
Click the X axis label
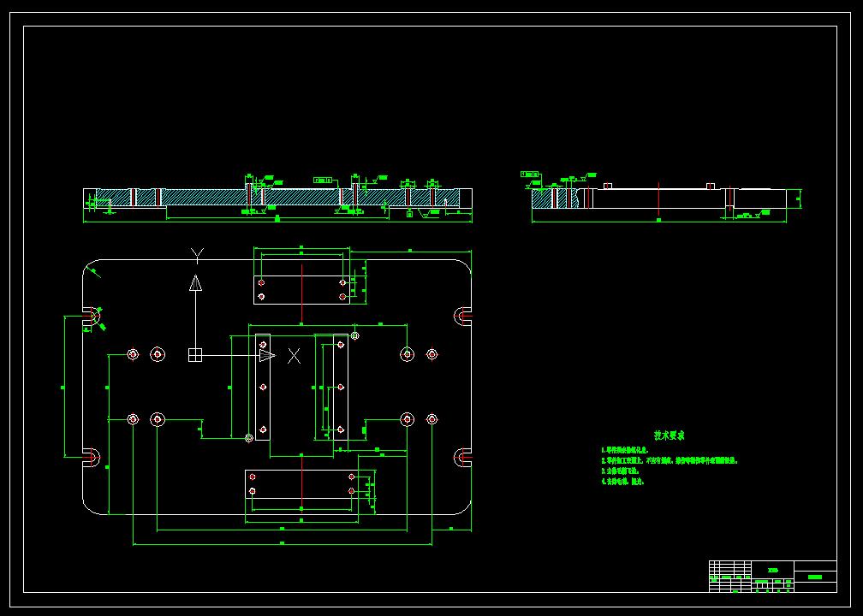(x=295, y=357)
